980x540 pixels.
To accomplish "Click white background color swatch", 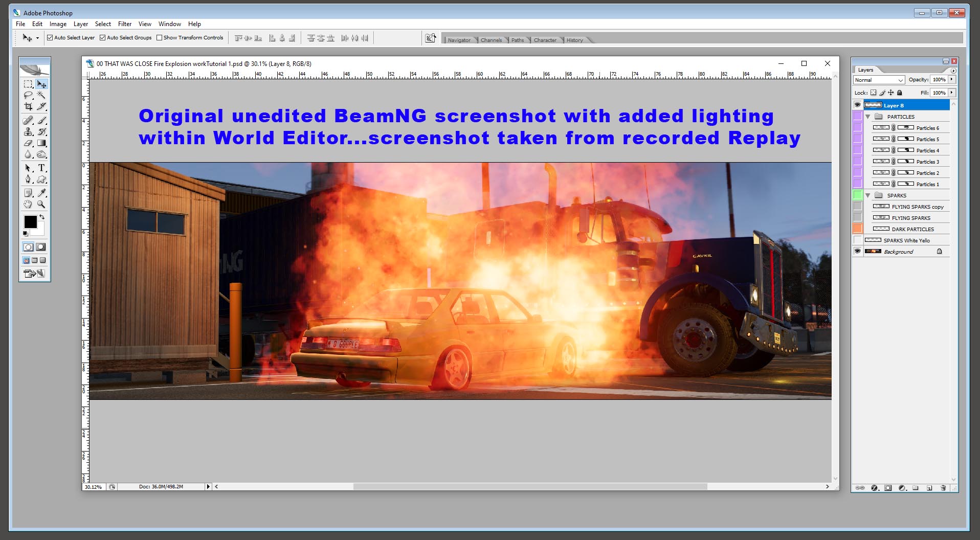I will pyautogui.click(x=40, y=231).
